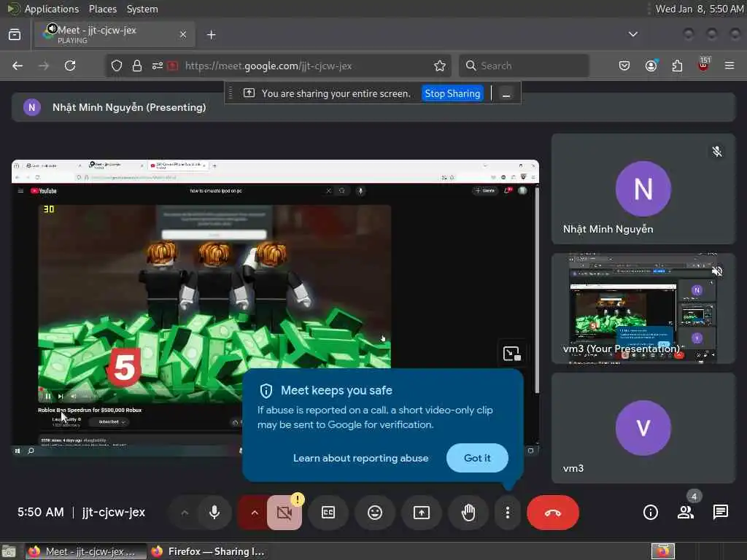Open the emoji reactions panel
Screen dimensions: 747x560
pos(375,513)
